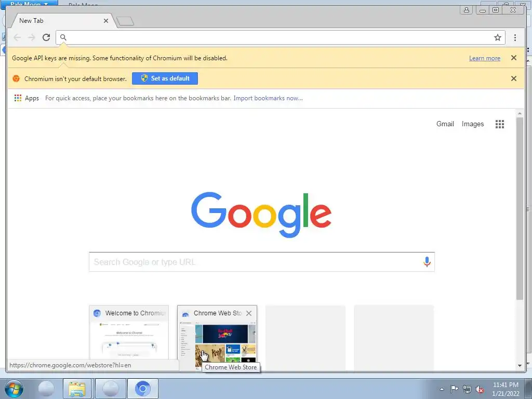
Task: Click the page scrollbar up arrow
Action: point(520,114)
